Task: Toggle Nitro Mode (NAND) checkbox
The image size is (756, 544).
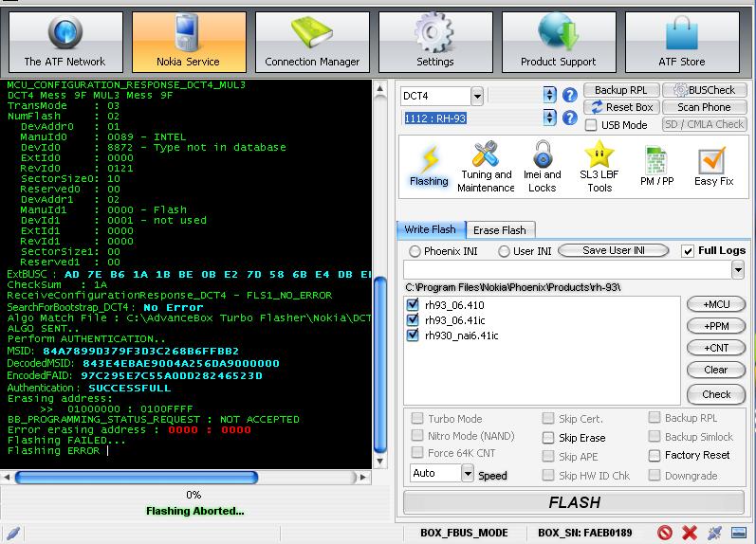Action: pos(417,435)
